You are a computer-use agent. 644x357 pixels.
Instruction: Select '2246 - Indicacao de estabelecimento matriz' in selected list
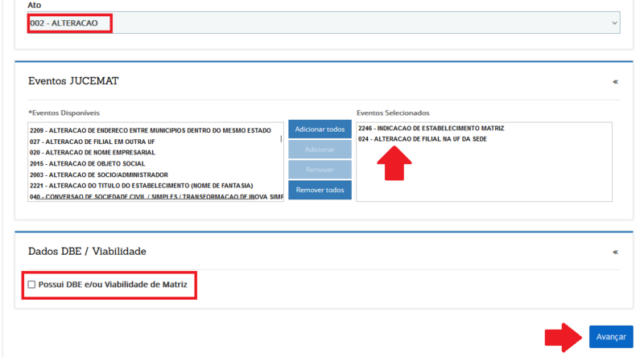(x=431, y=129)
